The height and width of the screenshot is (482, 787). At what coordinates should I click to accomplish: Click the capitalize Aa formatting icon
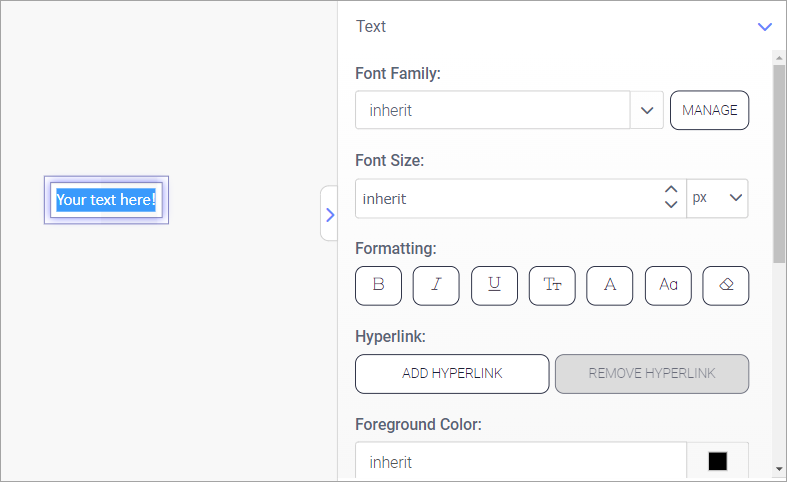668,285
